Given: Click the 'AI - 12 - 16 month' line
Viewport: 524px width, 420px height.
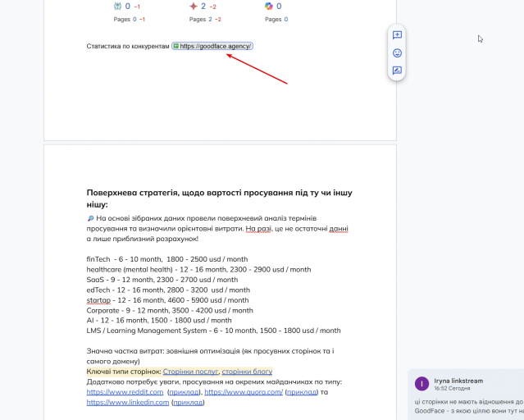Looking at the screenshot, I should point(159,321).
